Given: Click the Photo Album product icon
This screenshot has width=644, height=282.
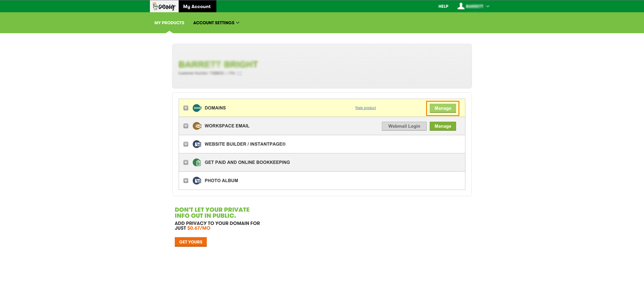Looking at the screenshot, I should click(197, 181).
